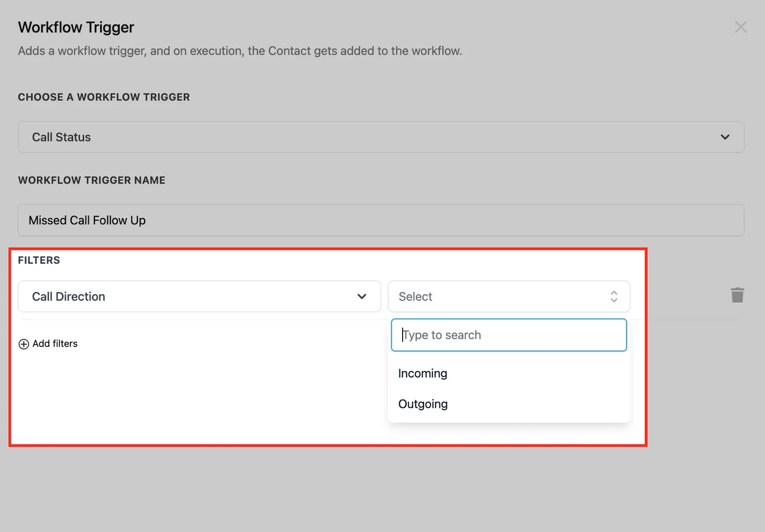
Task: Open the Select value dropdown
Action: (x=509, y=296)
